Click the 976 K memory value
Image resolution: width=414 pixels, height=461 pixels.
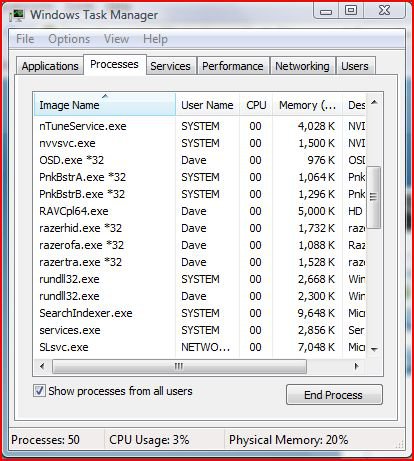tap(321, 160)
